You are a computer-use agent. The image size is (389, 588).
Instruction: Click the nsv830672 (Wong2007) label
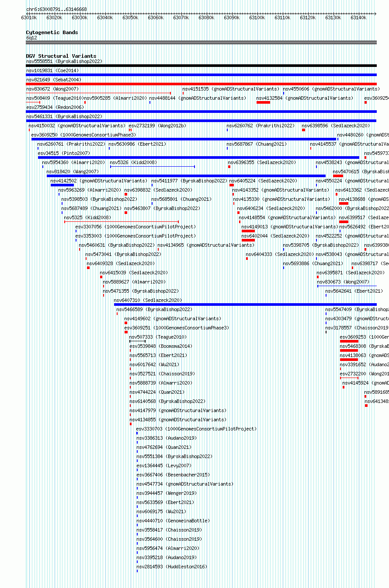coord(52,89)
